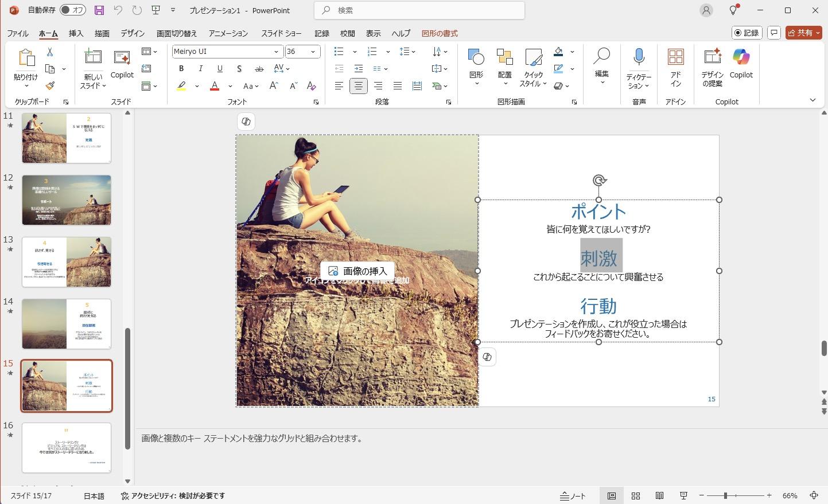Open numbered list style dropdown
828x504 pixels.
(388, 52)
